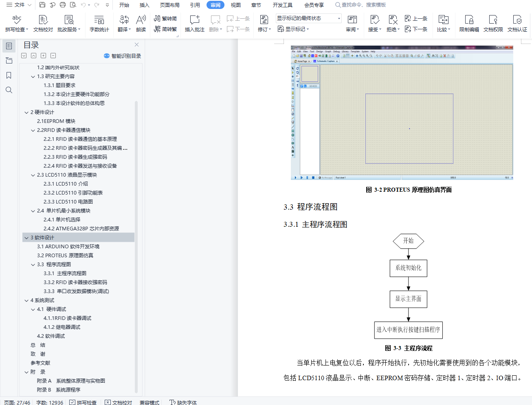
Task: Click the print icon in quick access bar
Action: [x=63, y=5]
